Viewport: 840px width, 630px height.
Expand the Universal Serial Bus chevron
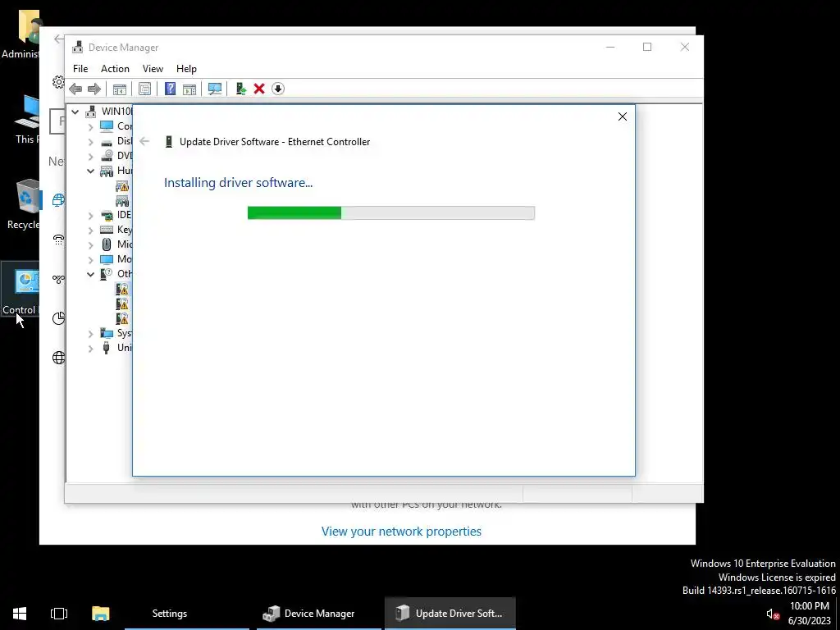[x=90, y=348]
